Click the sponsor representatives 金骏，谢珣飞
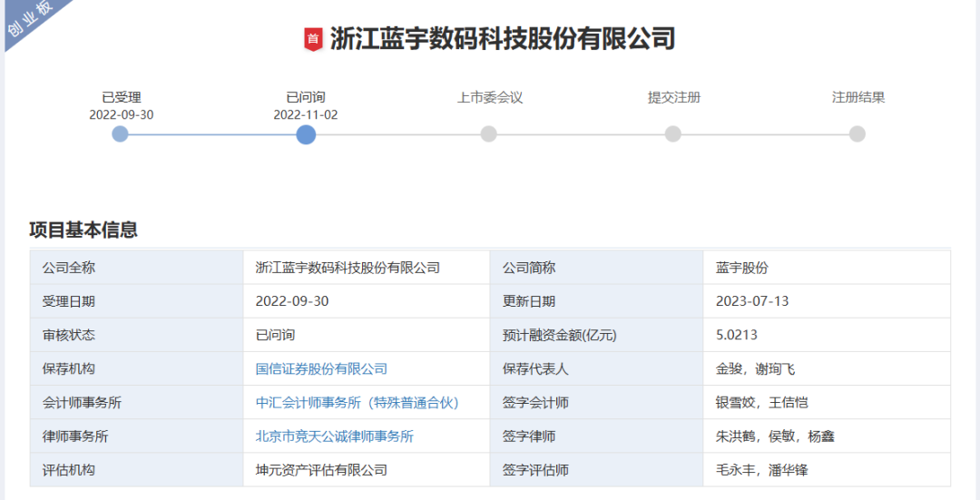The width and height of the screenshot is (980, 500). tap(755, 368)
